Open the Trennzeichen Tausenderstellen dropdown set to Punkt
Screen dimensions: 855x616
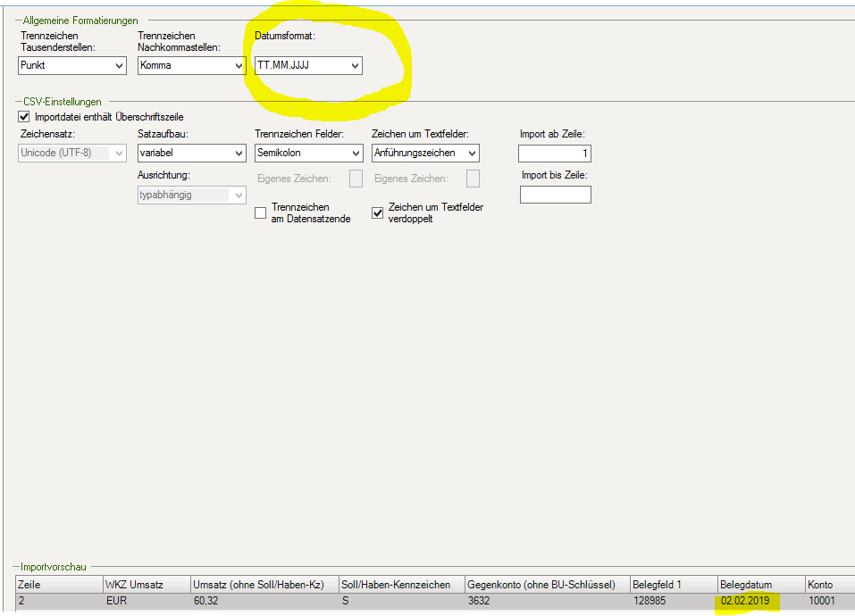(72, 65)
